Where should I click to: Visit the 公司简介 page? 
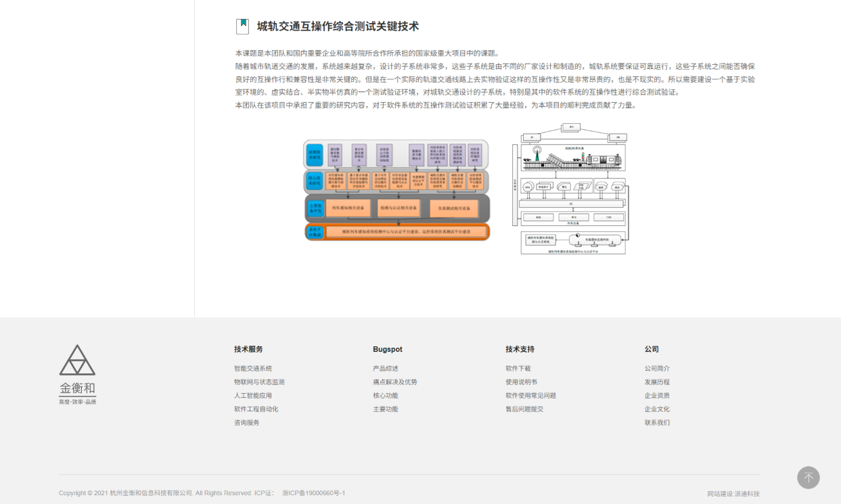(x=657, y=369)
